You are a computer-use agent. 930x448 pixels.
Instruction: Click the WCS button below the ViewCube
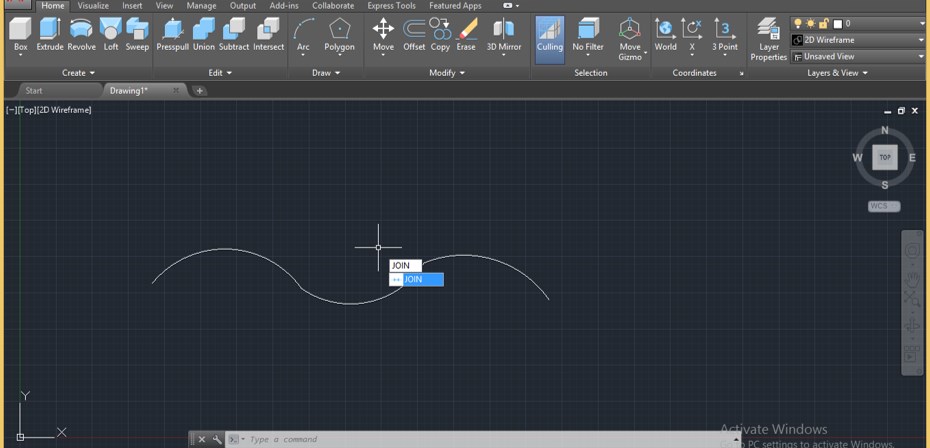click(883, 206)
